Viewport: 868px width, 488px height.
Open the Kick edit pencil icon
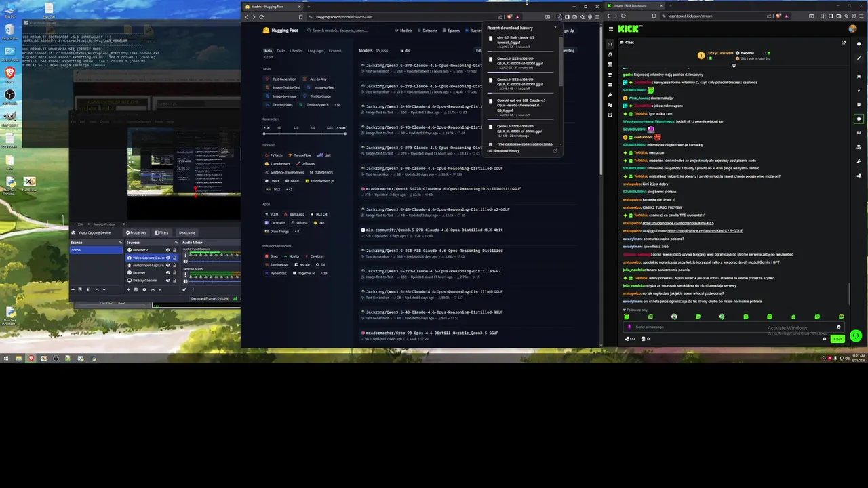[859, 58]
